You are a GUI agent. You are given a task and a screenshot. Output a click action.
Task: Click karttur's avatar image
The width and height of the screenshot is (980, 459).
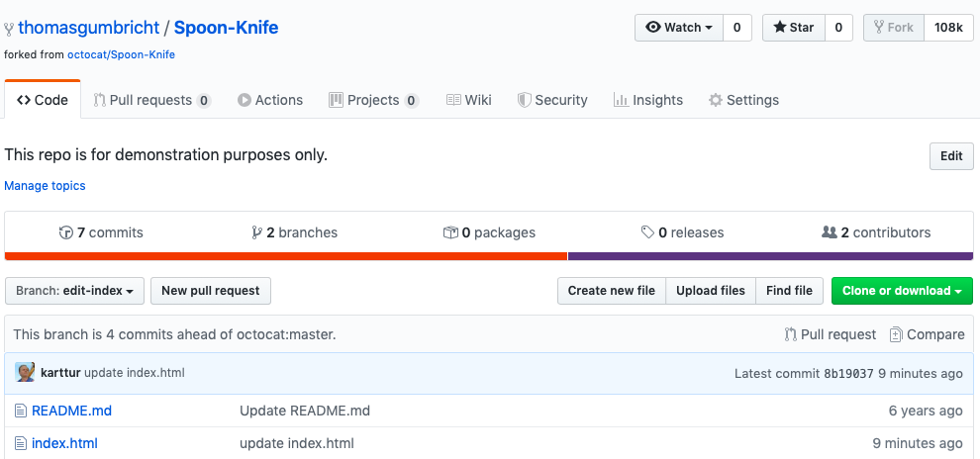[x=25, y=373]
